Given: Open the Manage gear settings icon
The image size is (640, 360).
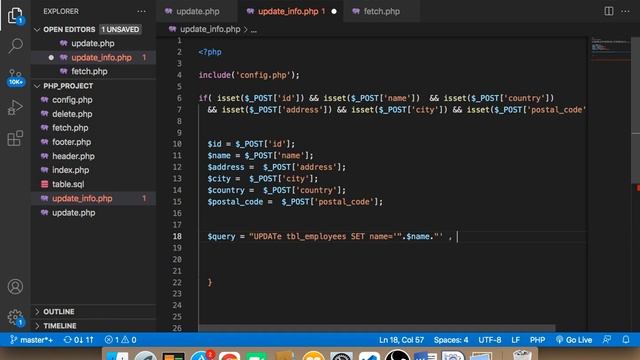Looking at the screenshot, I should click(x=15, y=317).
